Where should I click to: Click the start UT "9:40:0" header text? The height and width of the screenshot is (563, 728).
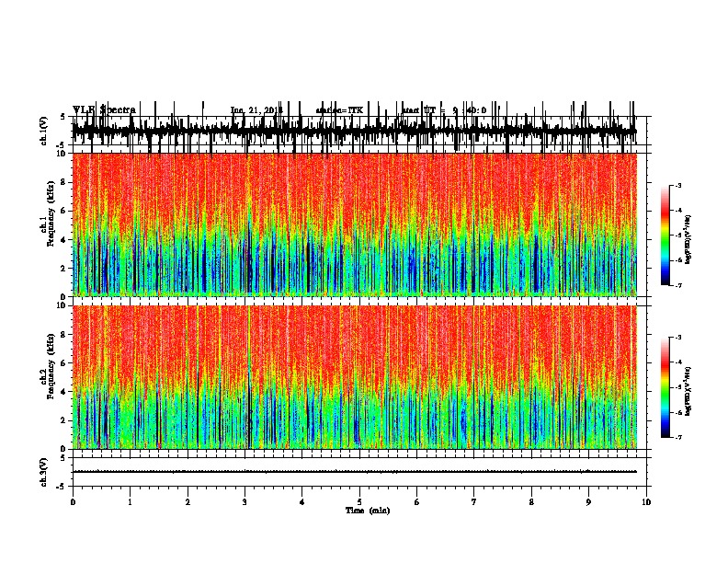470,110
